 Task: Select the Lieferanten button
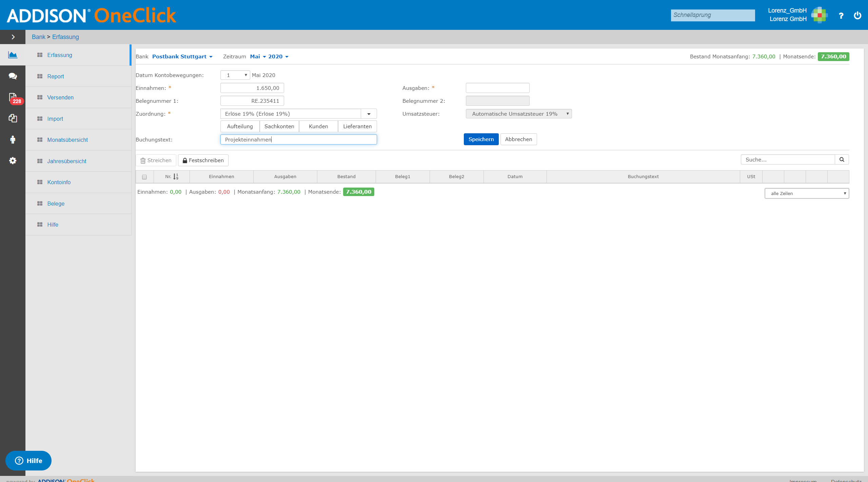coord(357,127)
